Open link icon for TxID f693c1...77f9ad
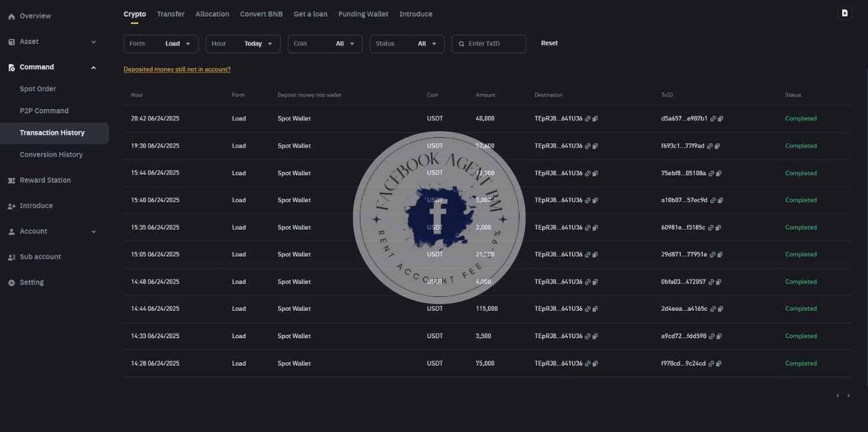 pyautogui.click(x=710, y=146)
